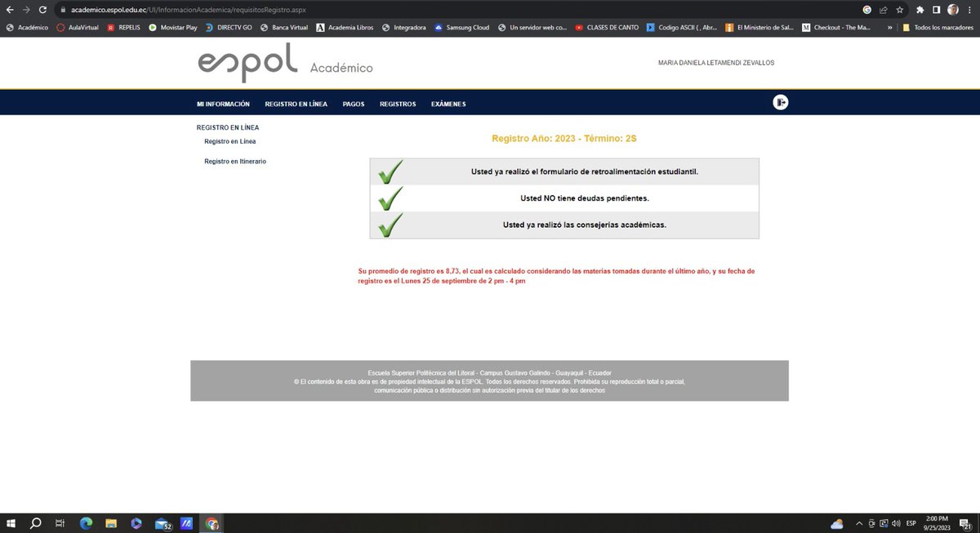Click the text about no deudas pendientes
980x533 pixels.
tap(585, 198)
